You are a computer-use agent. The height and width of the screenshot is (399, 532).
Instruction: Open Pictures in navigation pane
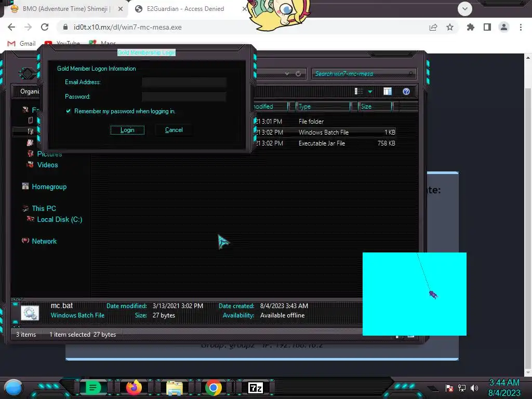49,154
